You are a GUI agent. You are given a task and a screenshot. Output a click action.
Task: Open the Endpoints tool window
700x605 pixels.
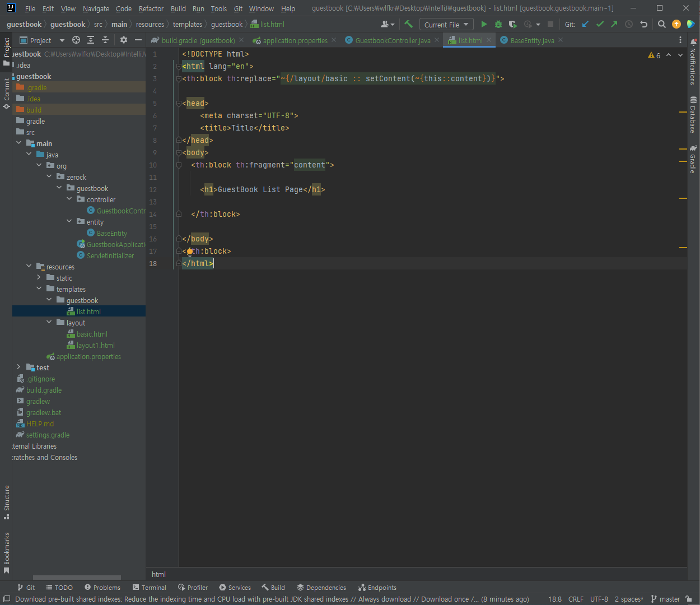pyautogui.click(x=377, y=588)
